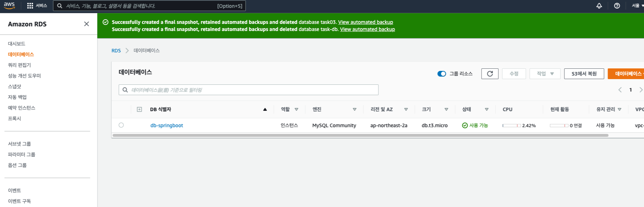Expand all rows with plus icon
This screenshot has width=644, height=207.
coord(139,109)
